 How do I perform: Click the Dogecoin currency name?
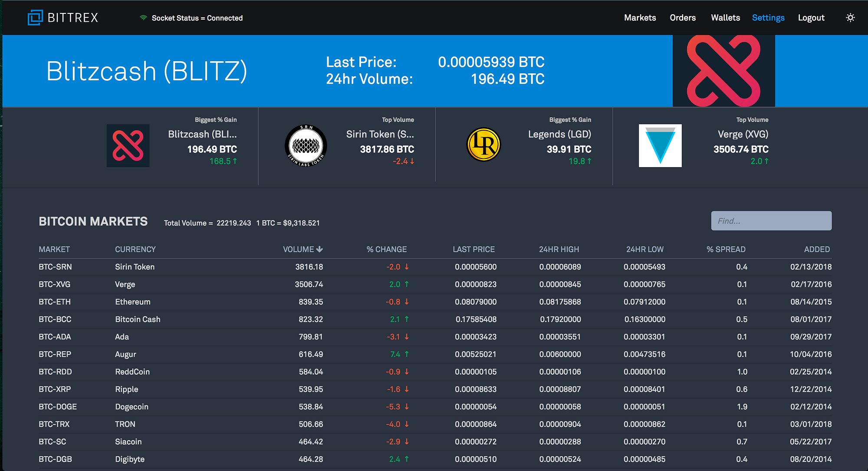coord(132,407)
